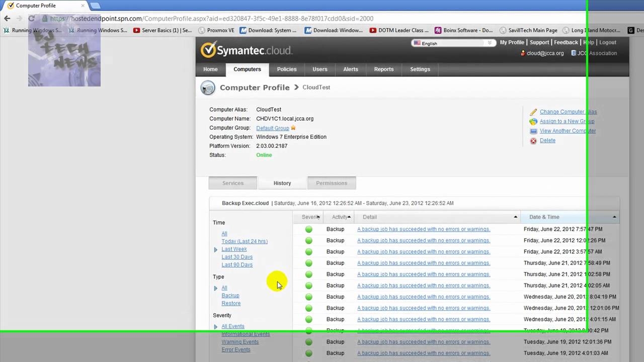The width and height of the screenshot is (644, 362).
Task: Open the Boinx Software bookmark
Action: click(x=463, y=30)
